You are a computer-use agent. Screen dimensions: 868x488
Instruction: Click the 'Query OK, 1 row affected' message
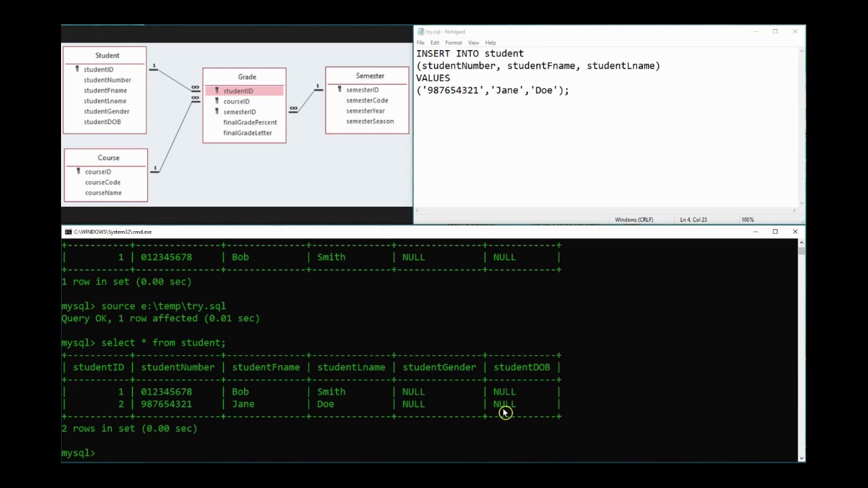click(x=161, y=319)
